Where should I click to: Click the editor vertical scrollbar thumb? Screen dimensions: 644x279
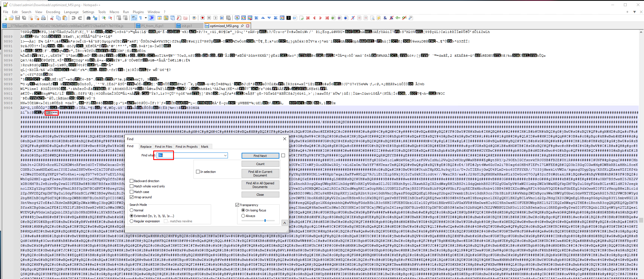click(x=641, y=220)
